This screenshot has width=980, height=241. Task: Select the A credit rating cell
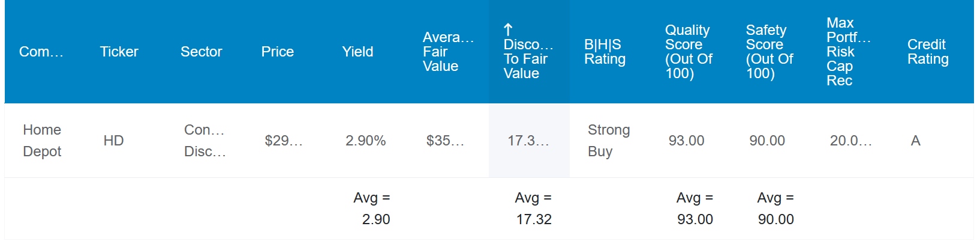[x=915, y=141]
